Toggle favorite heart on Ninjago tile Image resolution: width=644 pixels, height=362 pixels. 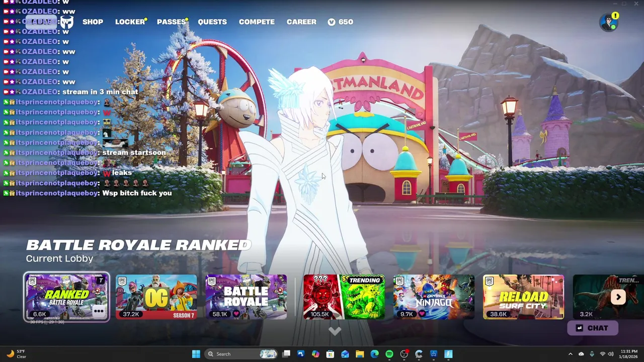422,314
